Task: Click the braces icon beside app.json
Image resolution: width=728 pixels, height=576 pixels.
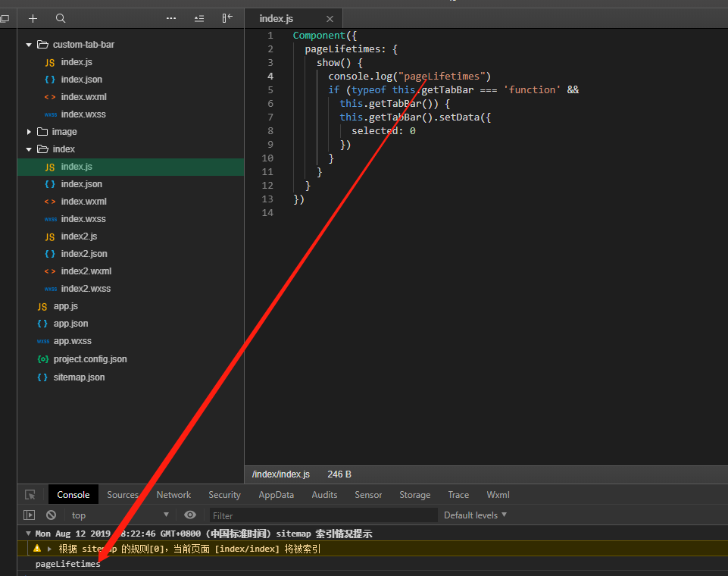Action: tap(42, 324)
